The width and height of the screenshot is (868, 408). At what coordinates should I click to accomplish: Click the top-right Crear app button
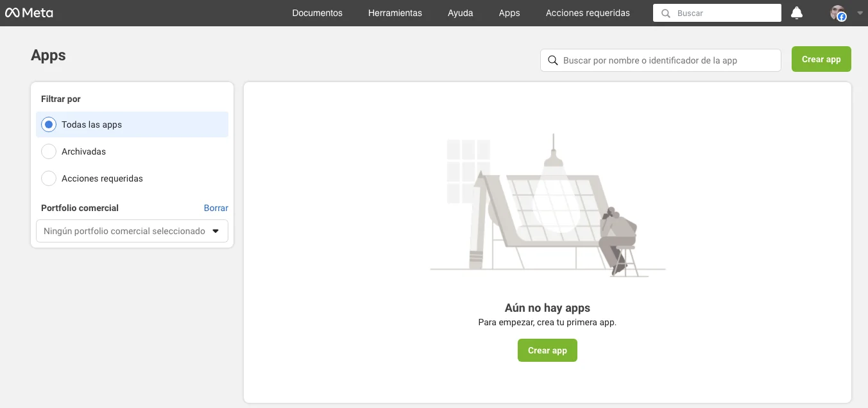pos(821,59)
